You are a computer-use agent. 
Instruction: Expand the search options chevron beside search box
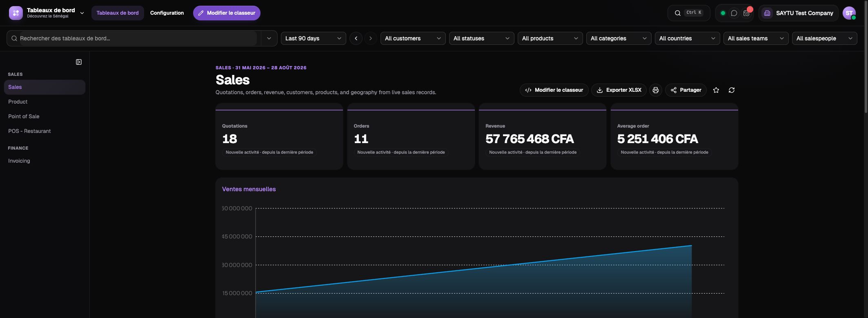coord(269,38)
